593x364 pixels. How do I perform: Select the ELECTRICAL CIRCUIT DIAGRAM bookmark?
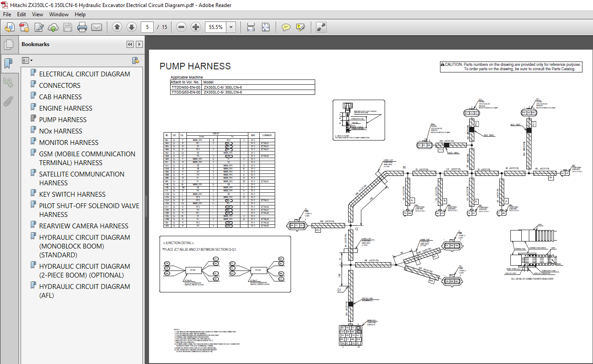[x=84, y=74]
